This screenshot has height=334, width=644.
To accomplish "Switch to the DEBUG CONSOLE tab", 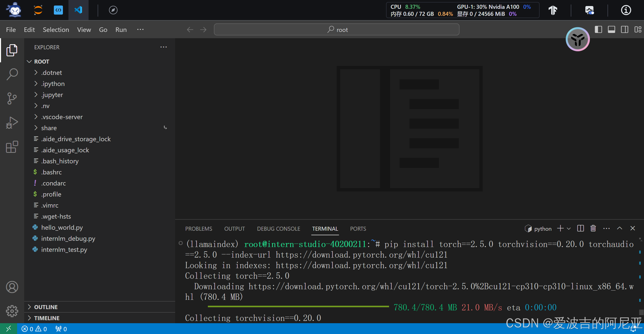I will (278, 229).
